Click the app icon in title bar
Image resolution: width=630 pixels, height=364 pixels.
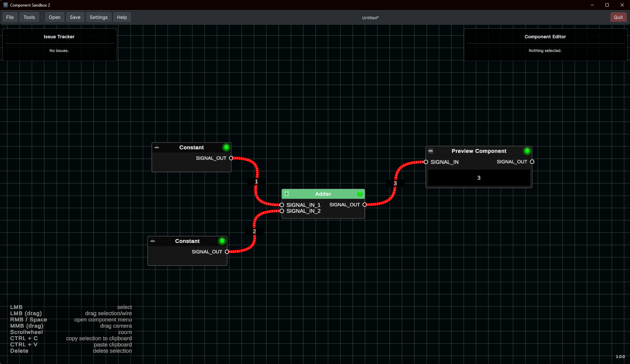click(x=5, y=5)
